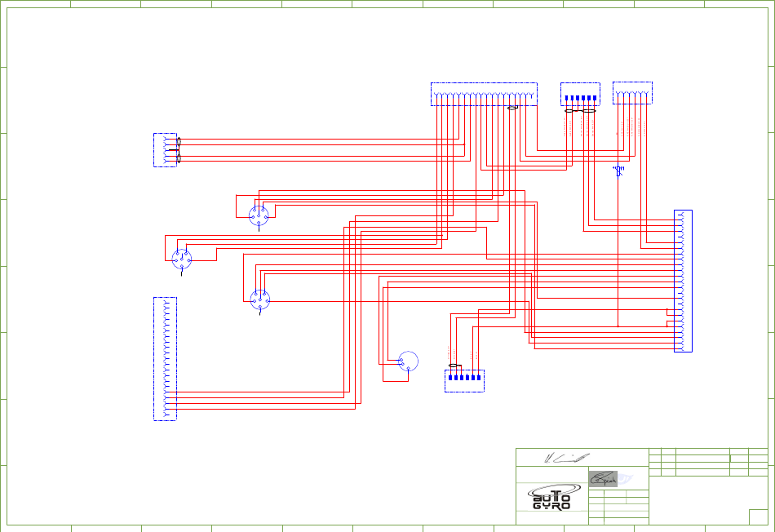Click the AutoGyro logo in the title block
The width and height of the screenshot is (775, 532).
pos(554,498)
